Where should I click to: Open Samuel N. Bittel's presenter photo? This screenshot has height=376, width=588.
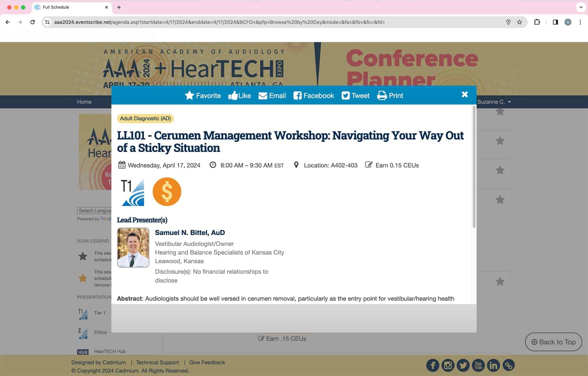133,247
